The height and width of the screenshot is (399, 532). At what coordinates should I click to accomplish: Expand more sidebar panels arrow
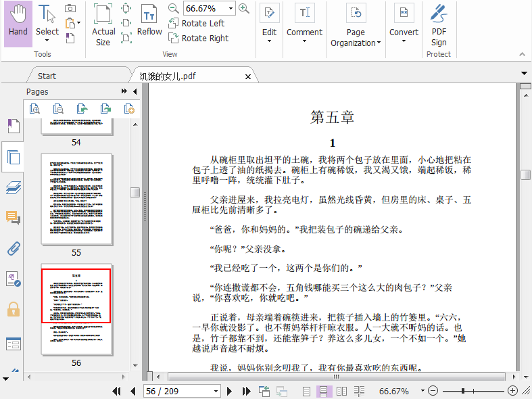click(x=6, y=379)
